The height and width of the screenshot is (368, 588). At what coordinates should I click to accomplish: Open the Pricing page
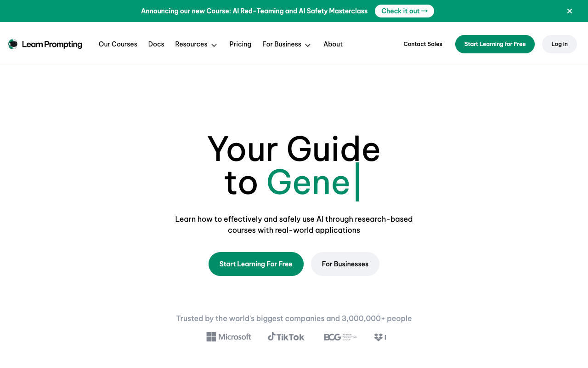[240, 44]
